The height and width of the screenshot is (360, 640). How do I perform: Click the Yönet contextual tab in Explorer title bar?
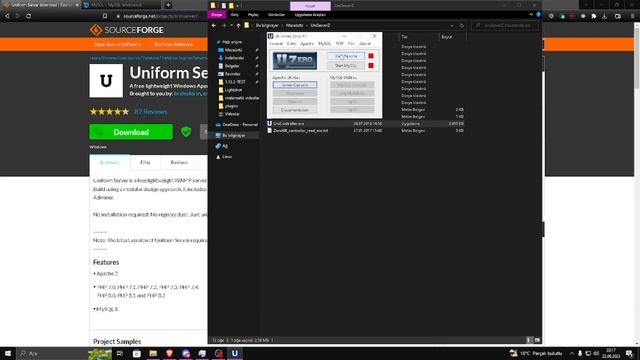click(310, 6)
